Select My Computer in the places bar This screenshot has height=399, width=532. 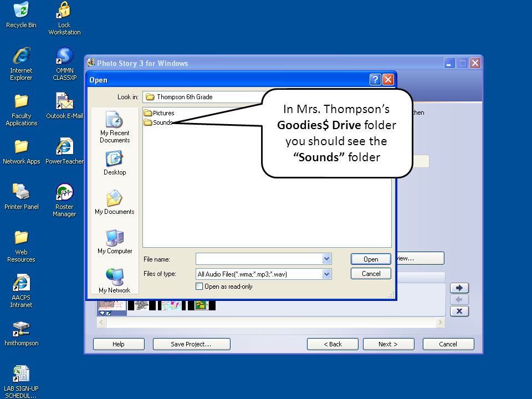click(115, 242)
